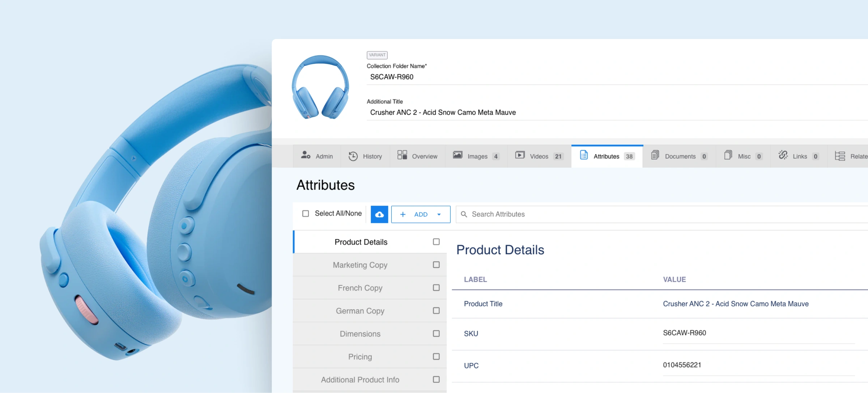868x393 pixels.
Task: Click the Admin user-gear icon
Action: tap(306, 155)
